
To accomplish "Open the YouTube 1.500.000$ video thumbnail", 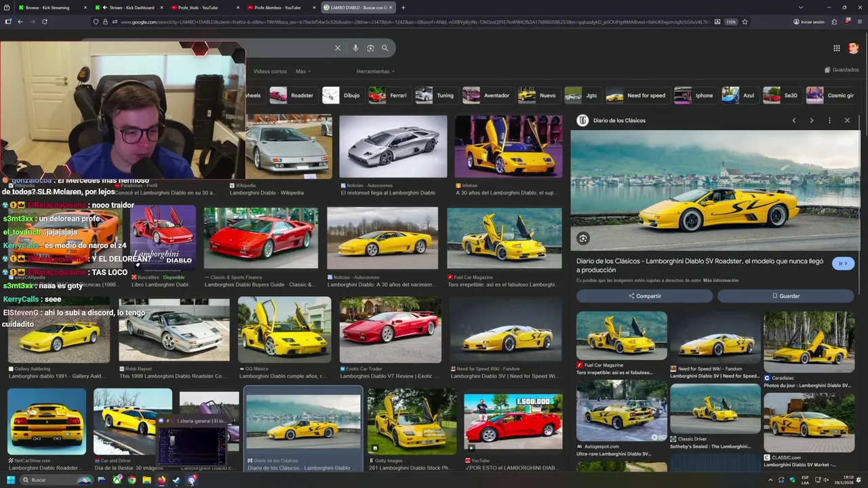I will click(513, 421).
